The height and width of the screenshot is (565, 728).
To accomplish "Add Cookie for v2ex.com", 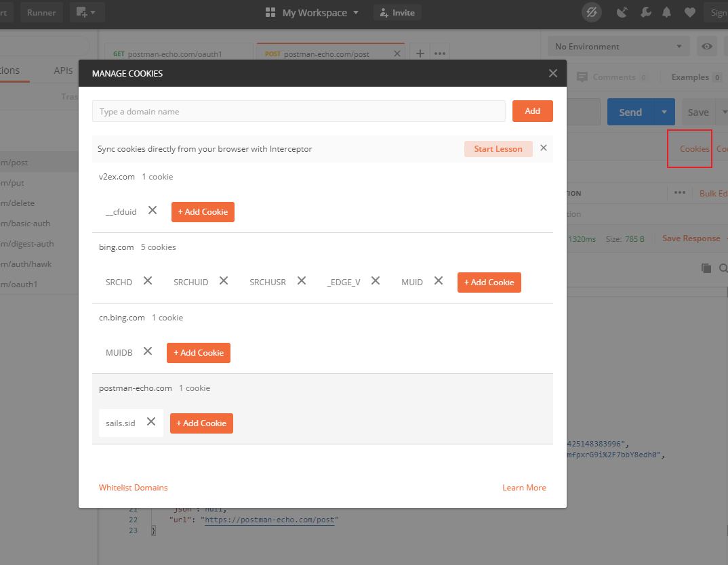I will click(203, 212).
